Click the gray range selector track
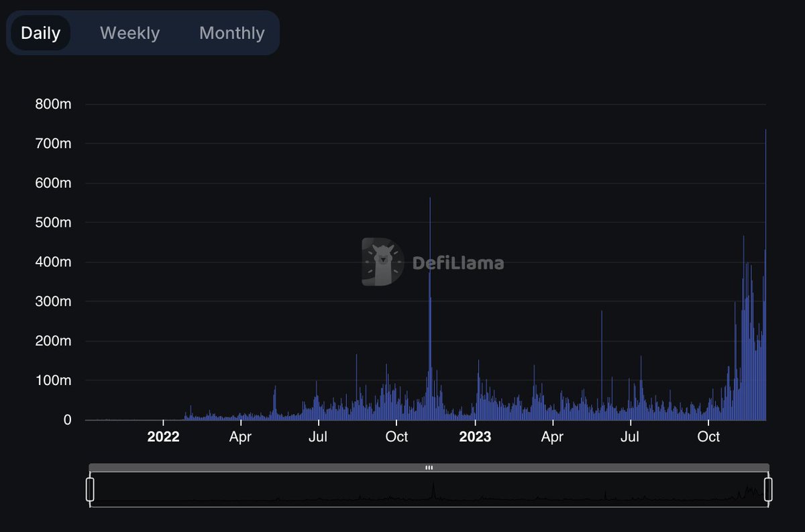 click(x=268, y=468)
